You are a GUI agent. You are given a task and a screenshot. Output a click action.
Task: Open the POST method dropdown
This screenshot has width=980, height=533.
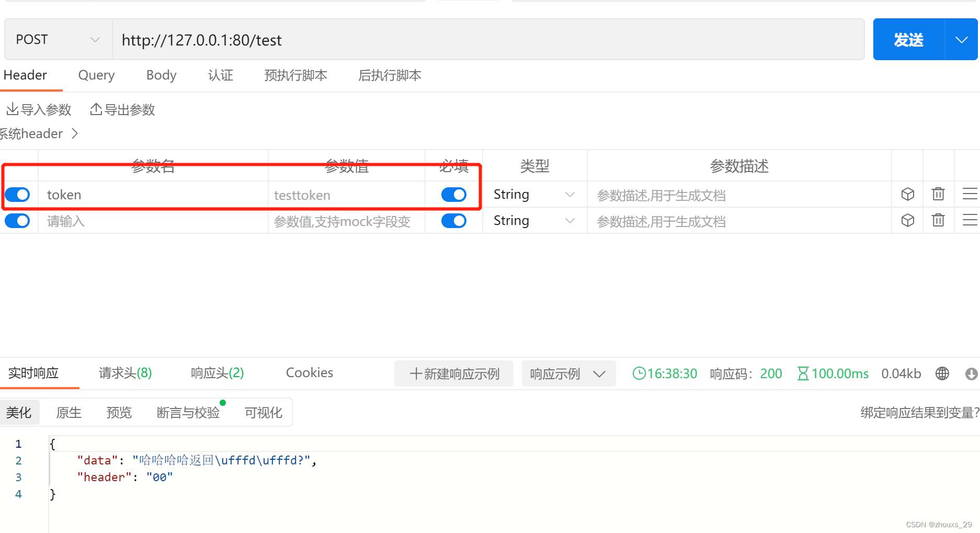[x=58, y=40]
